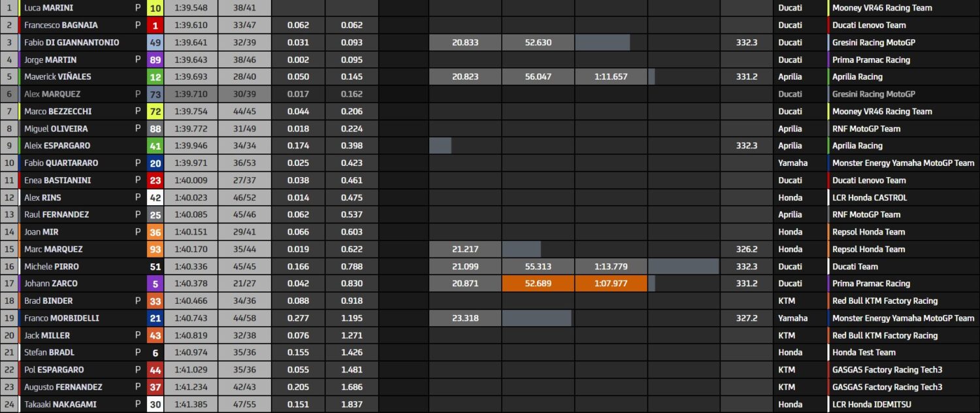The image size is (980, 413).
Task: Select rider Raul FERNANDEZ
Action: pyautogui.click(x=56, y=214)
